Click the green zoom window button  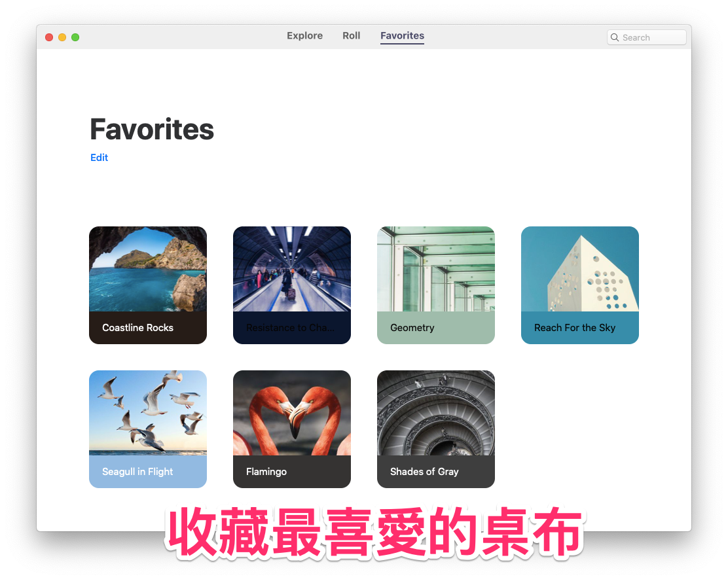coord(75,37)
